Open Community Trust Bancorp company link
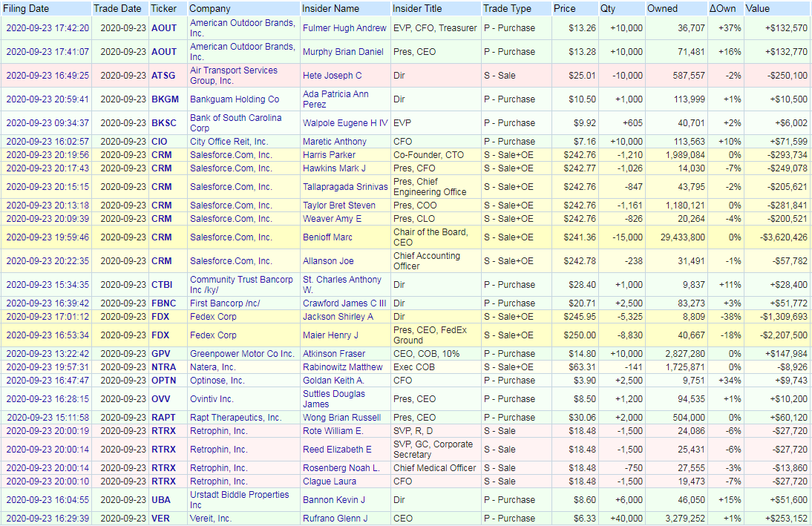 [241, 285]
